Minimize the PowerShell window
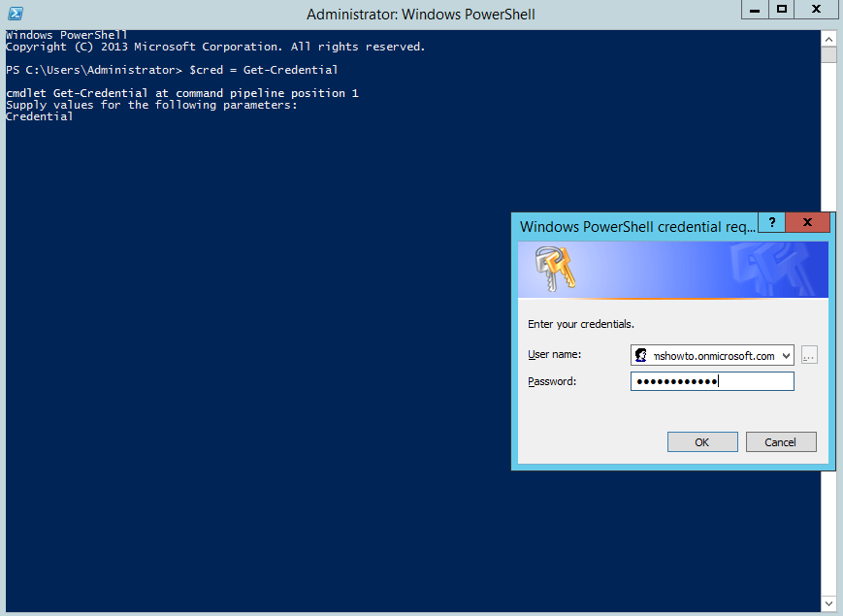This screenshot has height=616, width=843. click(755, 10)
